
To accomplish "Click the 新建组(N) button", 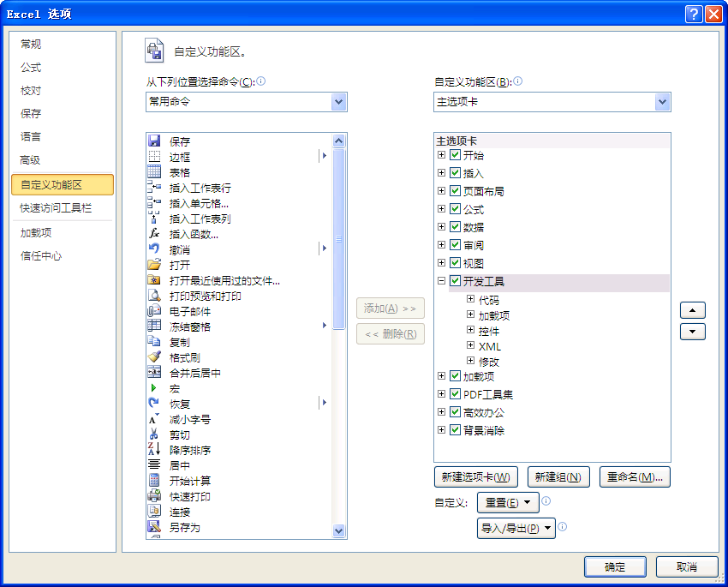I will coord(558,477).
